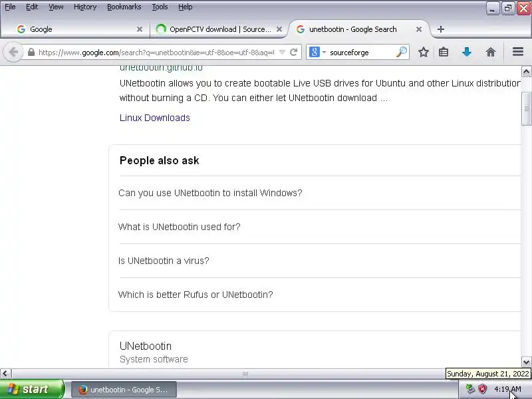Screen dimensions: 532x399
Task: Open the Tools menu
Action: (x=160, y=7)
